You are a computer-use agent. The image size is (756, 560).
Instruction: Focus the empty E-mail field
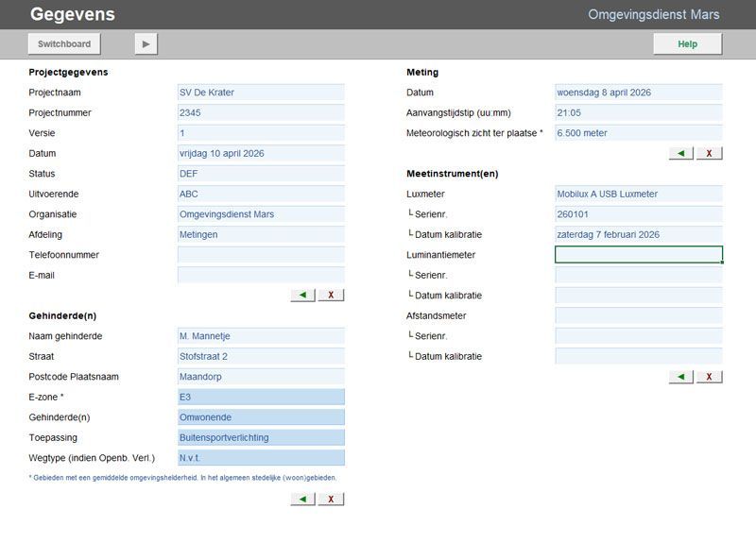pyautogui.click(x=261, y=276)
